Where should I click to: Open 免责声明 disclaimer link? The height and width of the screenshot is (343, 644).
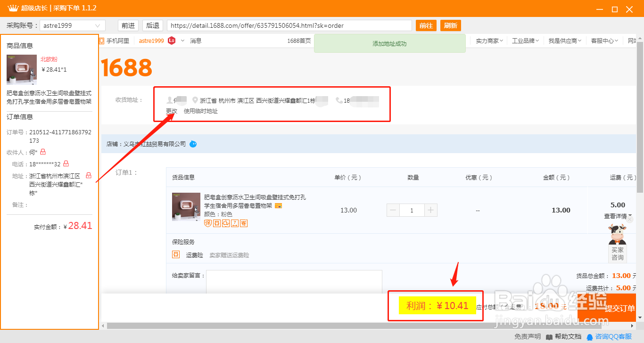tap(528, 337)
